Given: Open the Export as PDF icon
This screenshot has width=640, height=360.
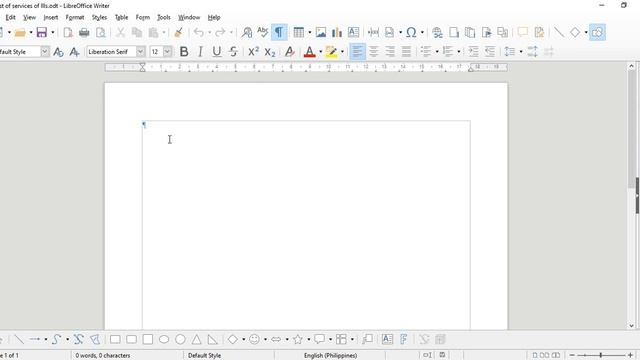Looking at the screenshot, I should click(68, 32).
